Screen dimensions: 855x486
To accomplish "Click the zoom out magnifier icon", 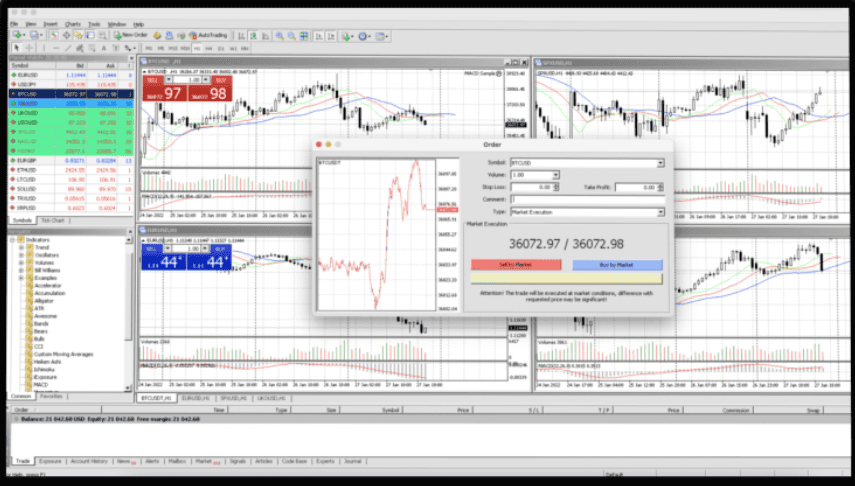I will (x=292, y=36).
